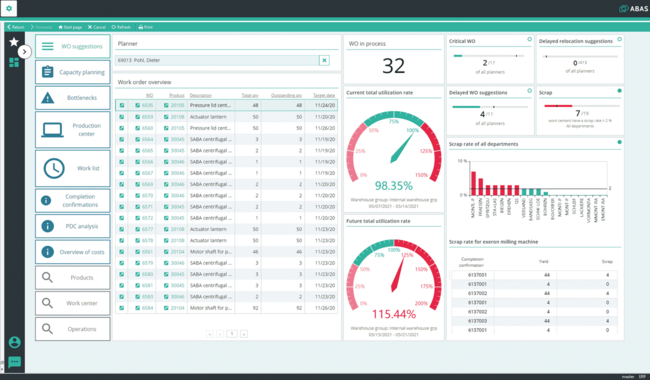
Task: Sort by the Product column header
Action: coord(177,95)
